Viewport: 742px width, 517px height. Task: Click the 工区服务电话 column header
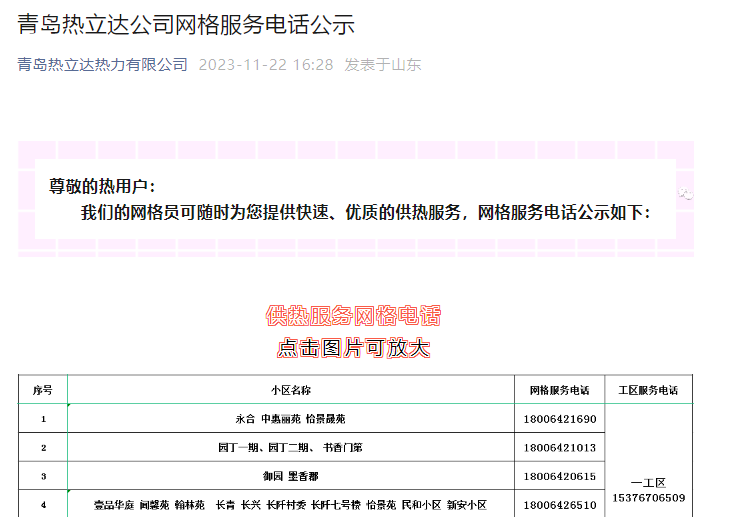click(648, 390)
